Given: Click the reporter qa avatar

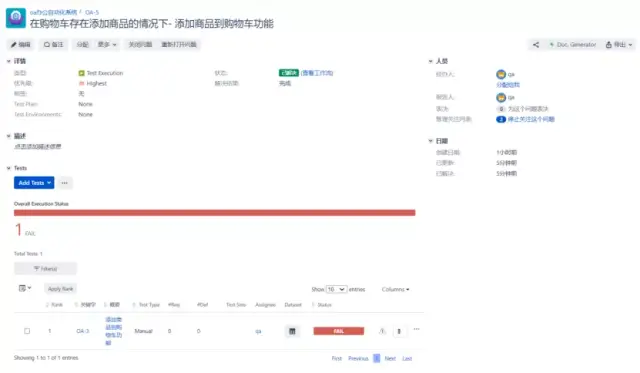Looking at the screenshot, I should (x=501, y=98).
